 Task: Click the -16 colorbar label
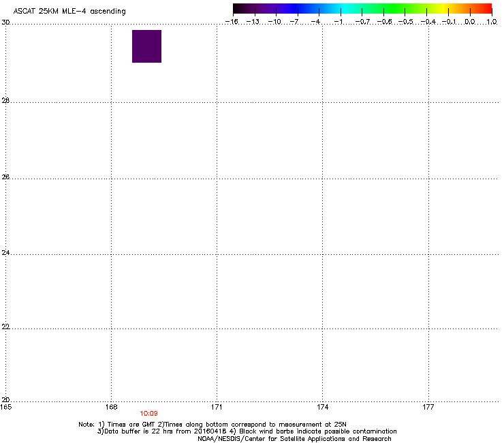coord(232,22)
